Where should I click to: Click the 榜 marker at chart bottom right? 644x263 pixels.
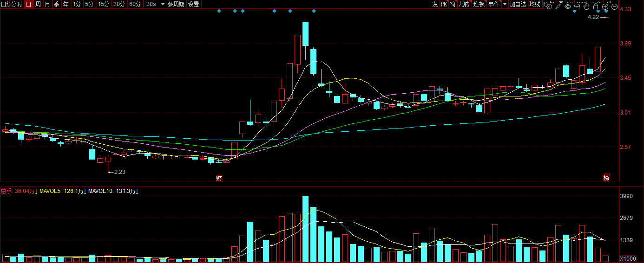click(606, 178)
